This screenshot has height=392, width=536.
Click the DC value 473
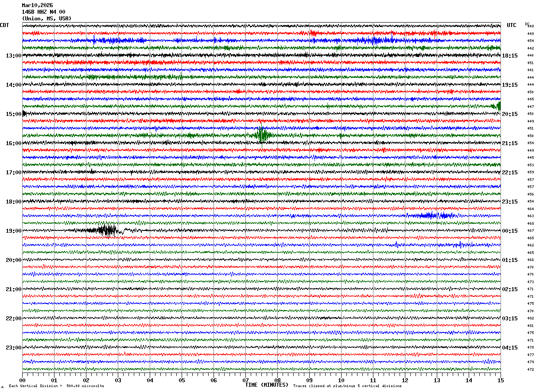(530, 282)
